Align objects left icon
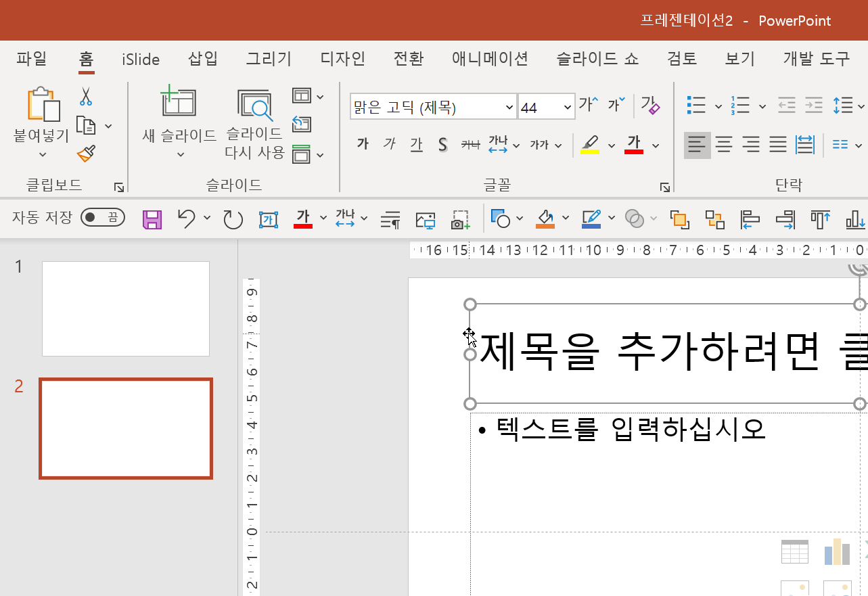The width and height of the screenshot is (868, 596). tap(750, 219)
